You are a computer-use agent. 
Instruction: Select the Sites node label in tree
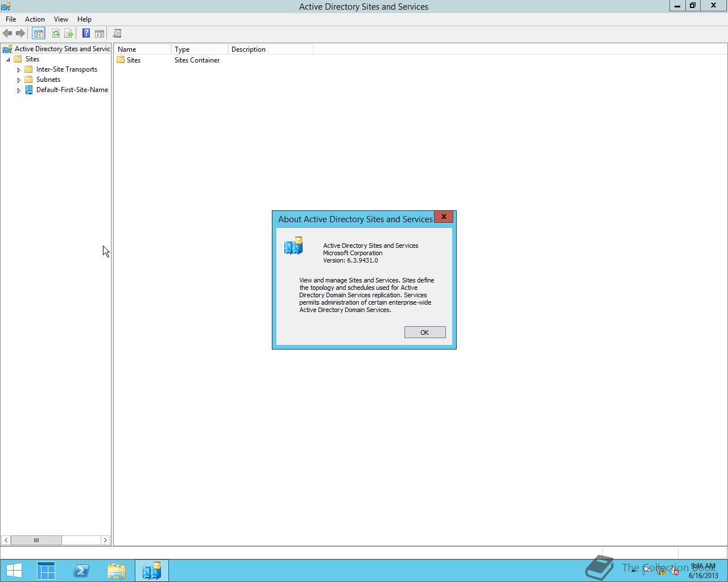[32, 59]
